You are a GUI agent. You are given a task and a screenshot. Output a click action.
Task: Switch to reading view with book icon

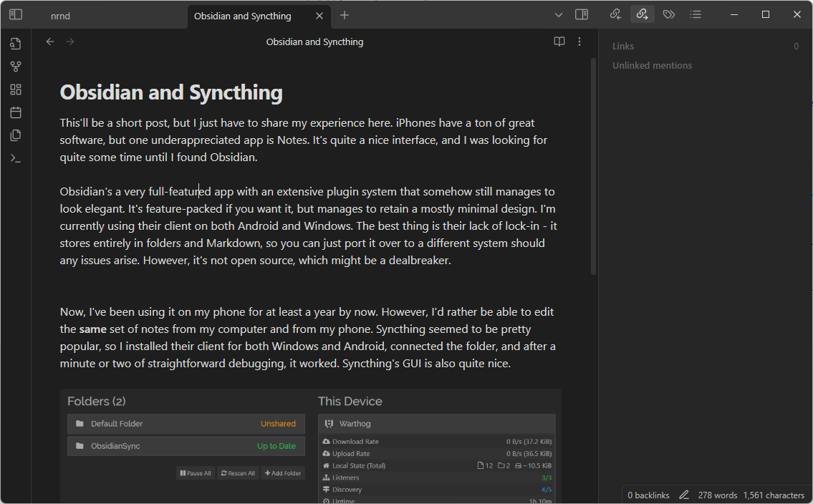pyautogui.click(x=559, y=42)
